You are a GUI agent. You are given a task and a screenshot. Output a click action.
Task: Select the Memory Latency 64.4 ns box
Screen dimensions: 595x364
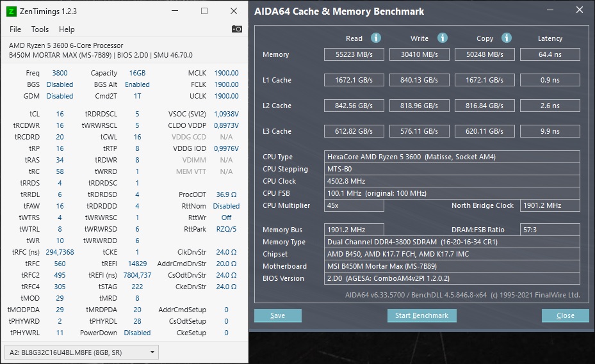[x=550, y=54]
